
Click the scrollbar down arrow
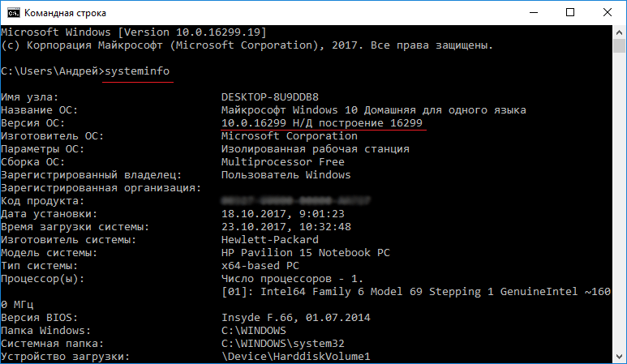point(619,357)
